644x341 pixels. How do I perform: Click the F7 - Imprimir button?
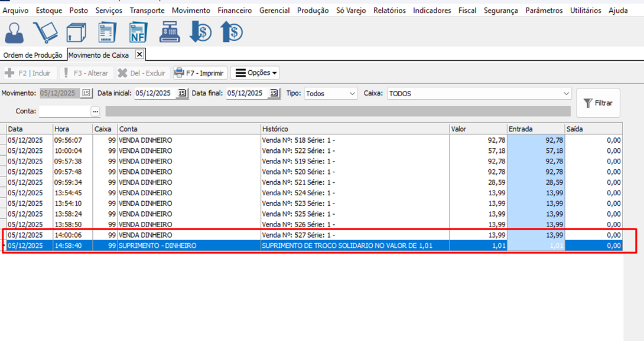pos(199,73)
